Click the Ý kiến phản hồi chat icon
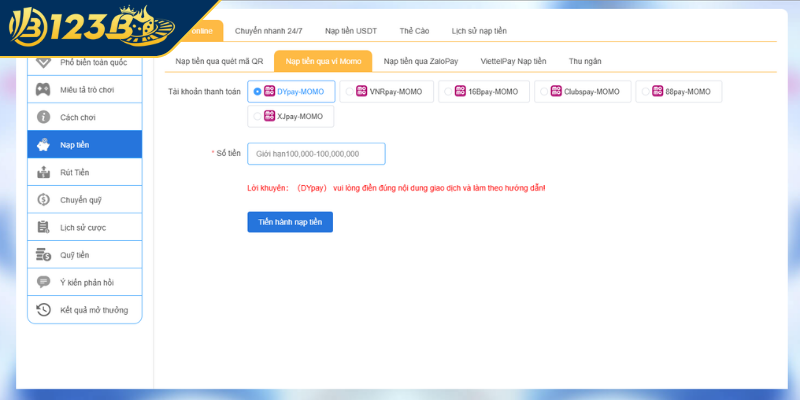This screenshot has width=800, height=400. pos(43,282)
